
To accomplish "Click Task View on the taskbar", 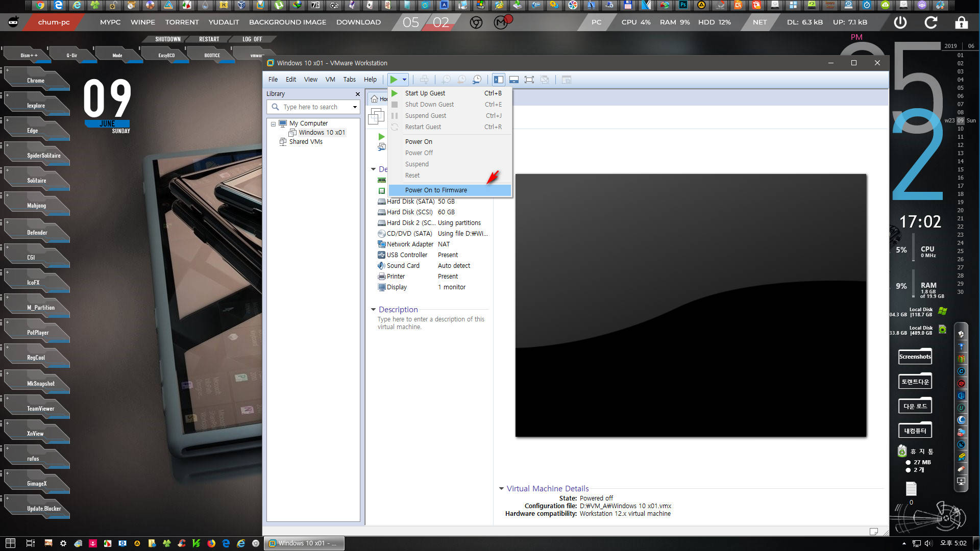I will pyautogui.click(x=30, y=543).
